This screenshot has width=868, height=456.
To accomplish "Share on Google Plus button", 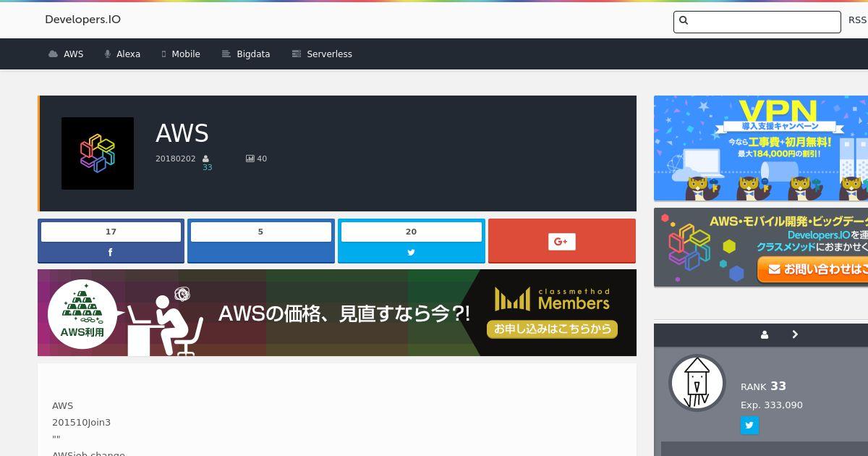I will 562,241.
